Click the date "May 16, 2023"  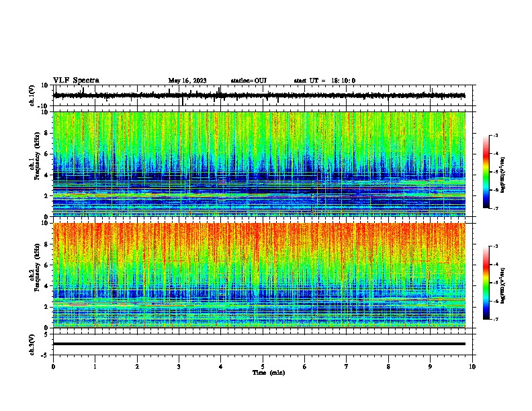187,81
